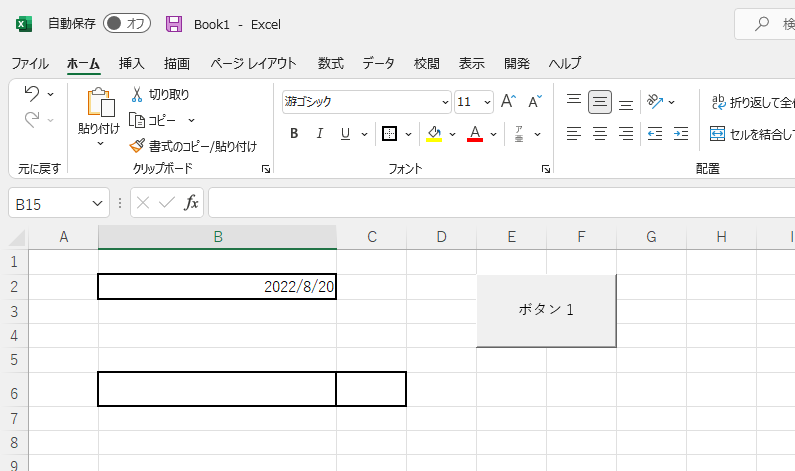Toggle the AutoSave switch
Image resolution: width=795 pixels, height=471 pixels.
(x=126, y=24)
